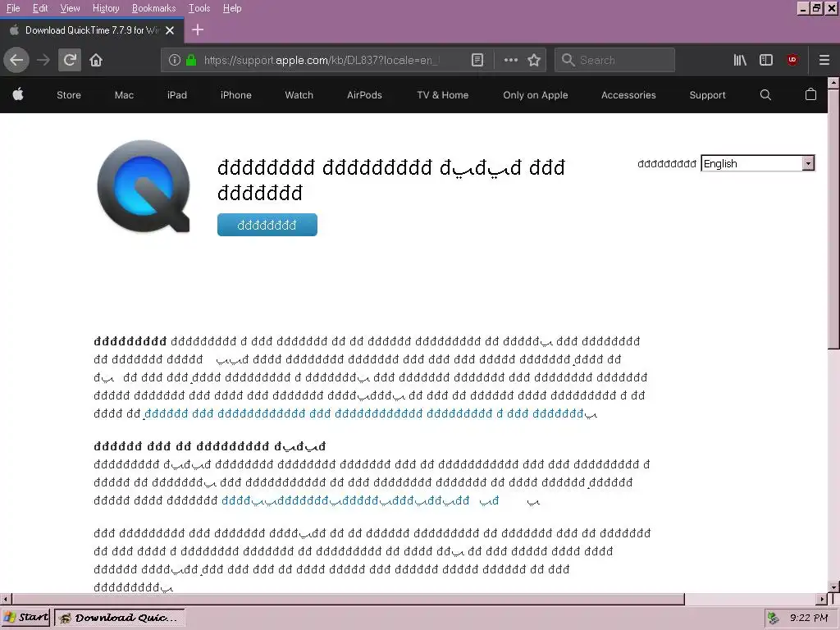The height and width of the screenshot is (630, 840).
Task: Open the Firefox hamburger menu
Action: click(824, 60)
